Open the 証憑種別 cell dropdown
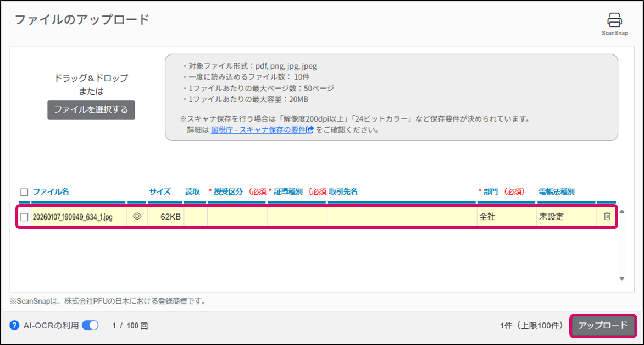This screenshot has height=345, width=644. tap(297, 217)
